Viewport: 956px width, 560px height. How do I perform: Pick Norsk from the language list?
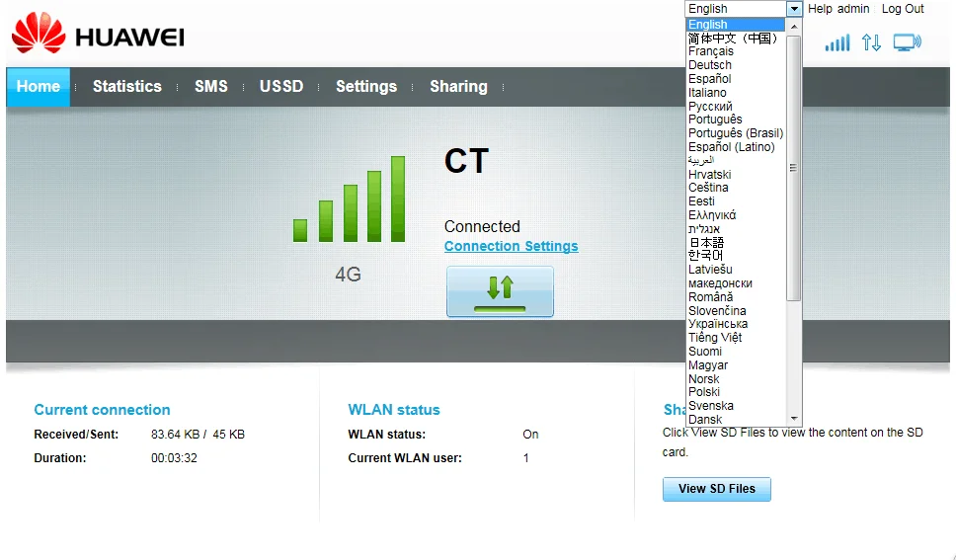click(x=736, y=379)
